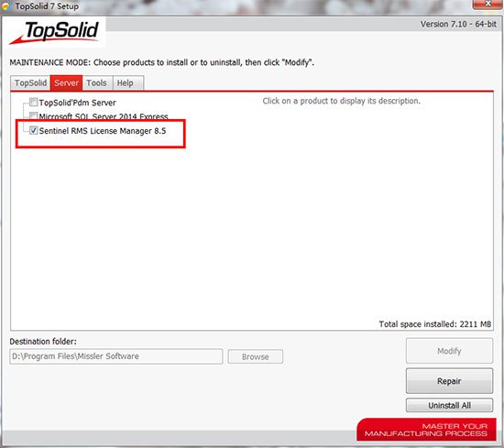Click the Uninstall All button

click(x=449, y=405)
